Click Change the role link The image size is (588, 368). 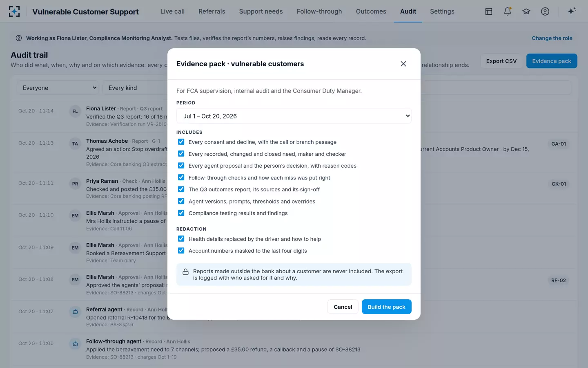[552, 38]
